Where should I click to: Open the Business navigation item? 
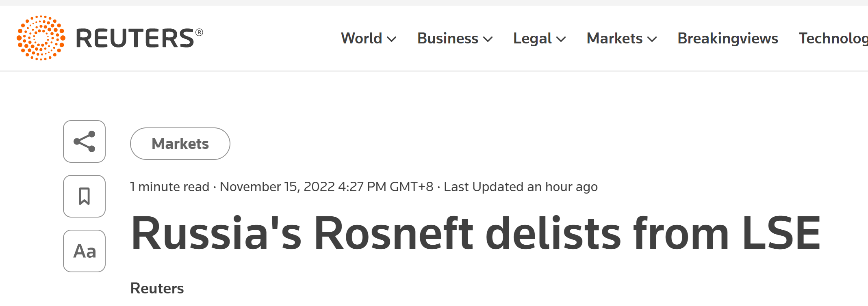pyautogui.click(x=447, y=39)
